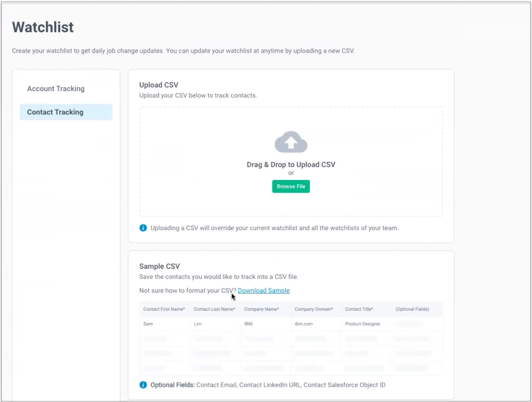Viewport: 532px width, 402px height.
Task: Click the cloud upload icon
Action: [x=291, y=142]
